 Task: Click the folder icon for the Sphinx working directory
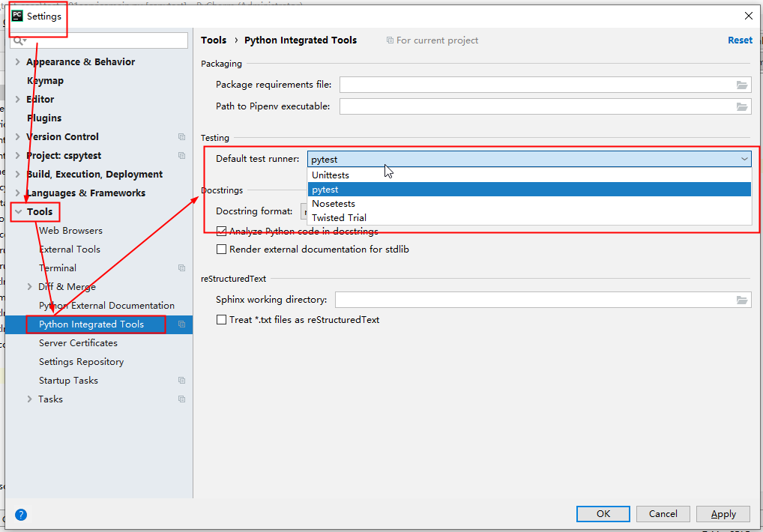[x=741, y=300]
